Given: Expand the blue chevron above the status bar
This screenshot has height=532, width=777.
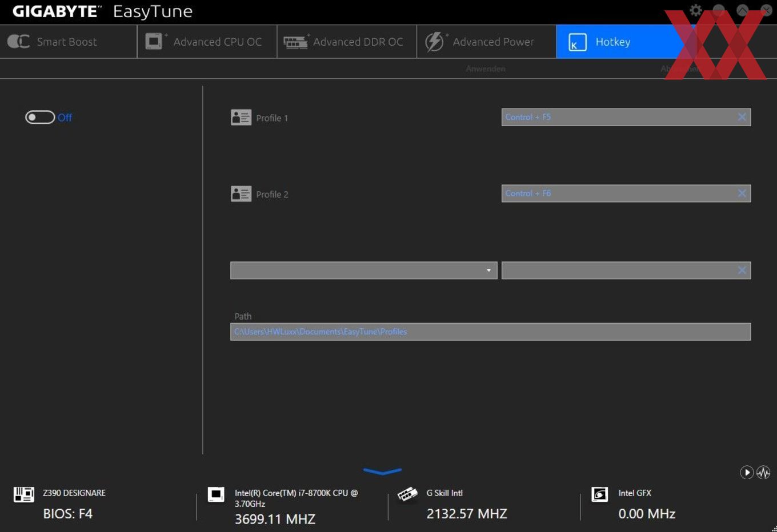Looking at the screenshot, I should click(x=382, y=471).
